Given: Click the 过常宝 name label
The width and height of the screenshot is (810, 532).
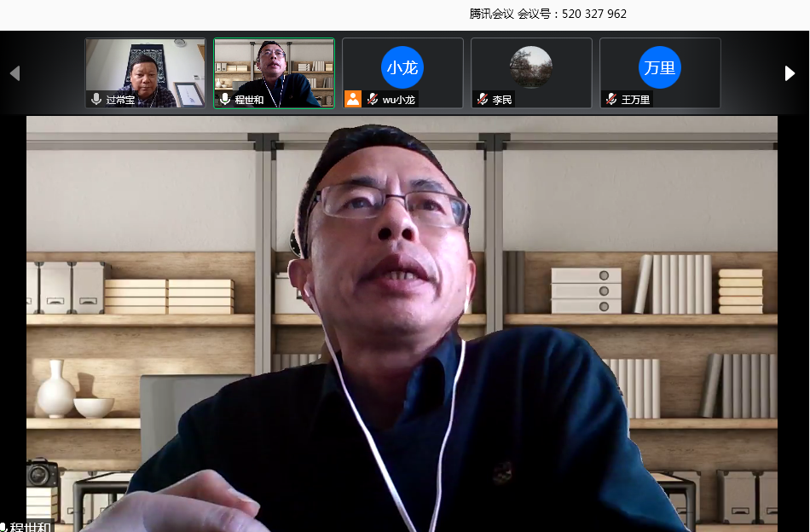Looking at the screenshot, I should (120, 100).
